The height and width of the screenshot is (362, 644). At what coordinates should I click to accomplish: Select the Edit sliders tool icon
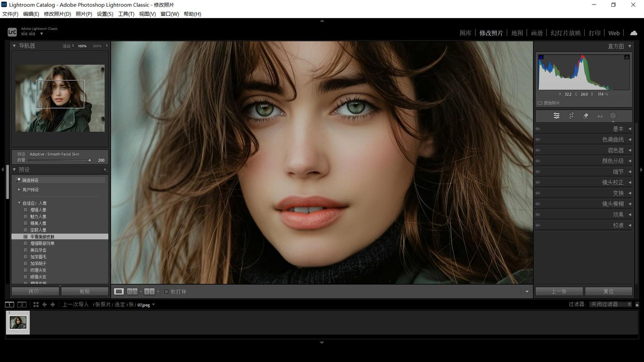tap(557, 116)
